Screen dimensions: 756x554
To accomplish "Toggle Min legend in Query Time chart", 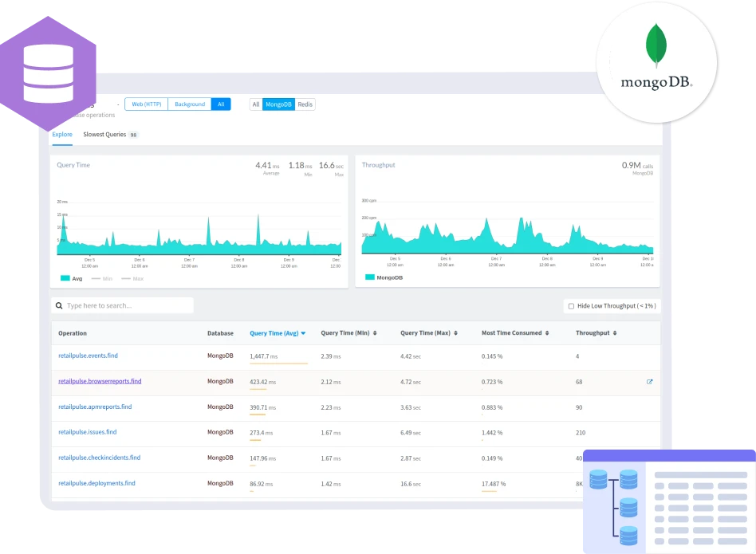I will [102, 278].
